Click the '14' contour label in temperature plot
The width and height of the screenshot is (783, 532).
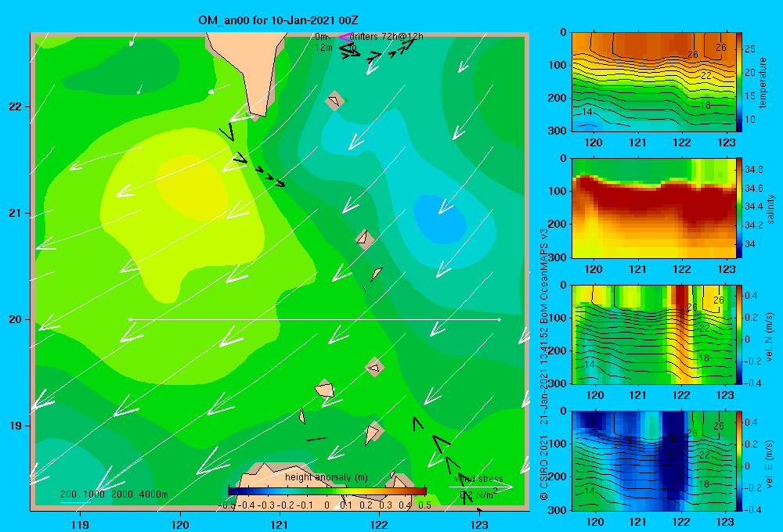point(587,112)
